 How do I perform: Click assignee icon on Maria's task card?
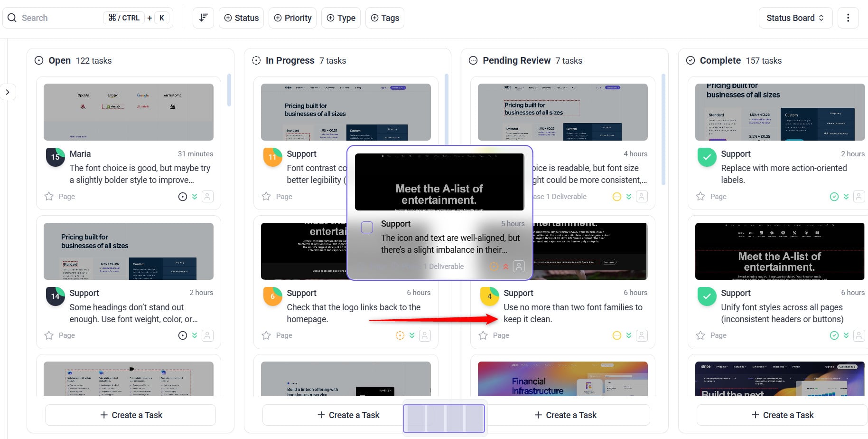point(207,197)
